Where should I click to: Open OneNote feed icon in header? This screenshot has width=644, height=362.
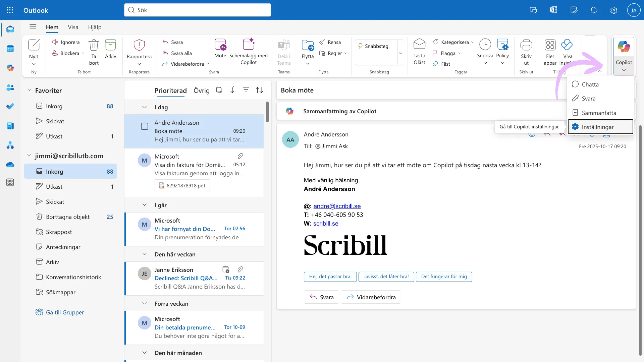(553, 10)
